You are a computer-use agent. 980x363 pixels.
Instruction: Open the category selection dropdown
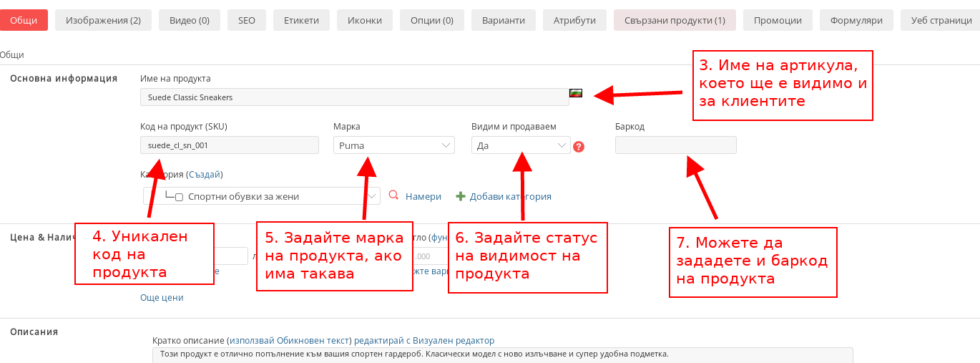(372, 196)
